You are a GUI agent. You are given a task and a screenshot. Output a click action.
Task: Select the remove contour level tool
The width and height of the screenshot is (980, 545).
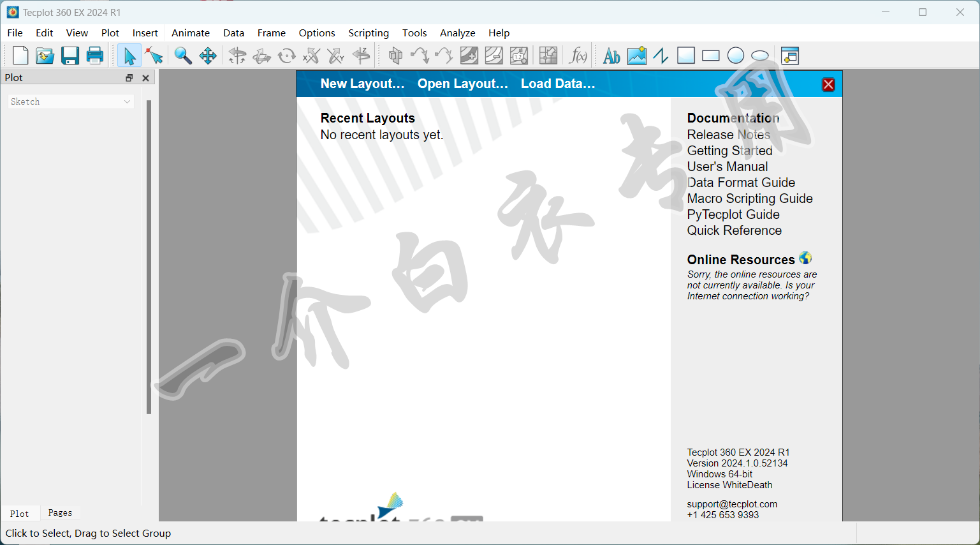pyautogui.click(x=494, y=56)
